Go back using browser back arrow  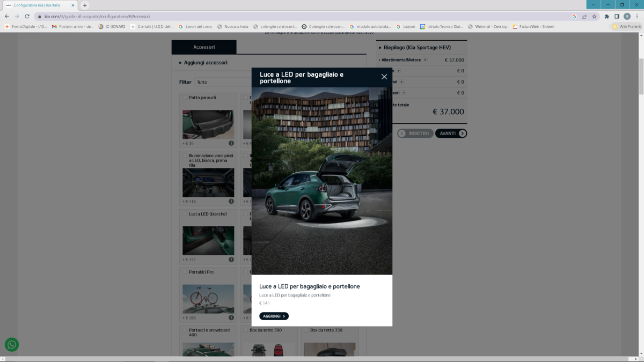tap(7, 17)
